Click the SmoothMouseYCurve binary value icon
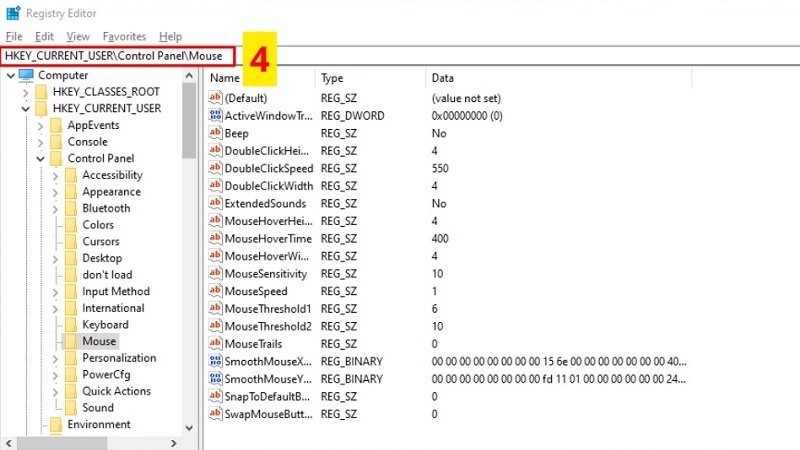 click(x=215, y=379)
